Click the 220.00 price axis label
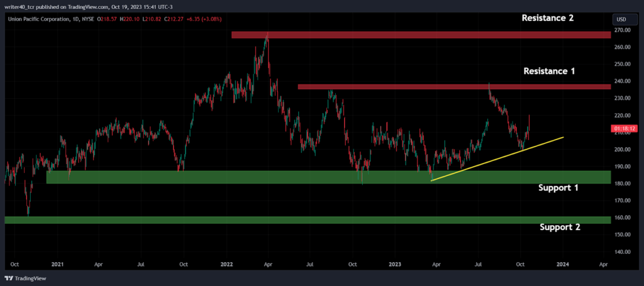 tap(623, 116)
